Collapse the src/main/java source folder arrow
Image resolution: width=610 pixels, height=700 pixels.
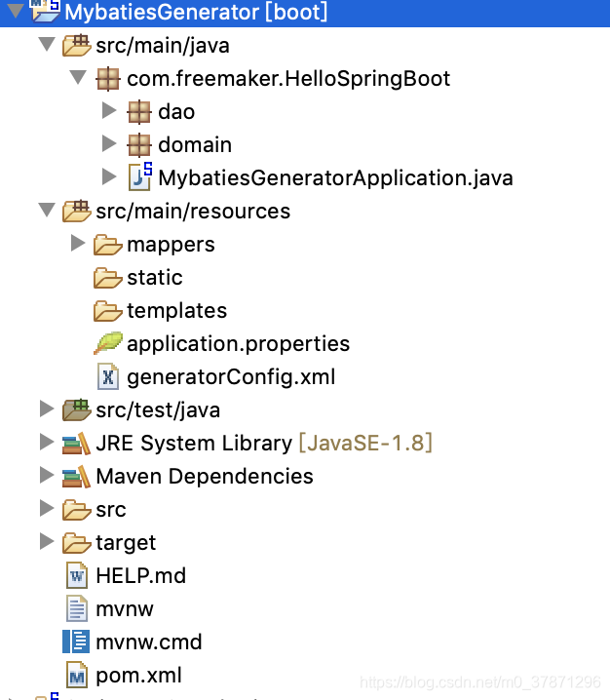click(47, 44)
